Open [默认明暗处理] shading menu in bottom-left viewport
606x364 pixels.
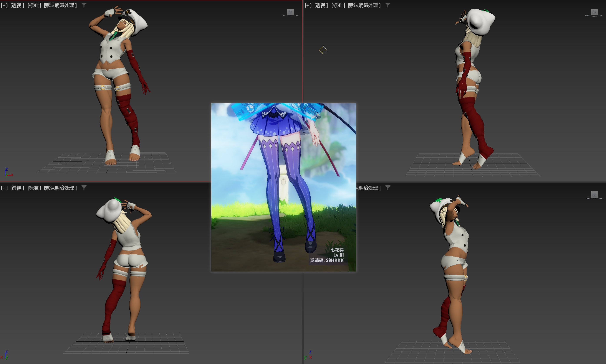[60, 188]
